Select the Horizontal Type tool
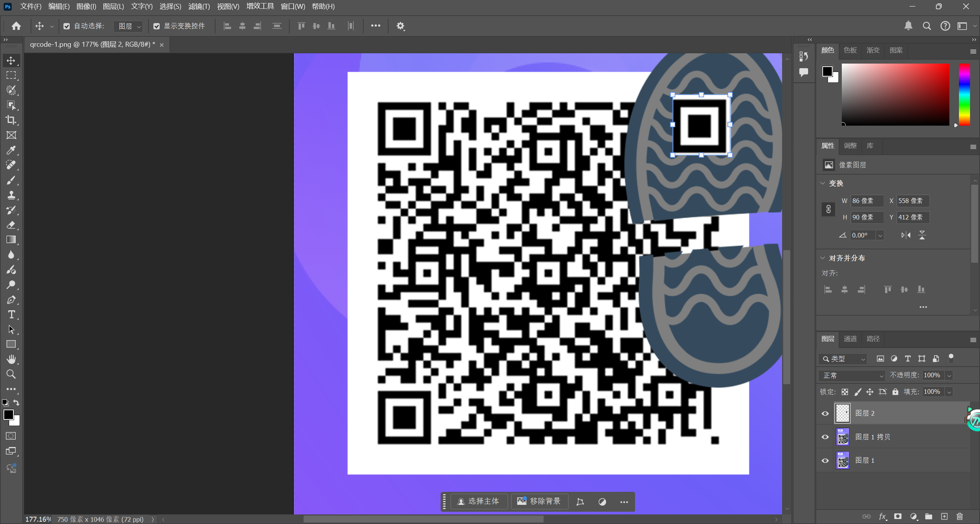This screenshot has height=524, width=980. pos(11,314)
